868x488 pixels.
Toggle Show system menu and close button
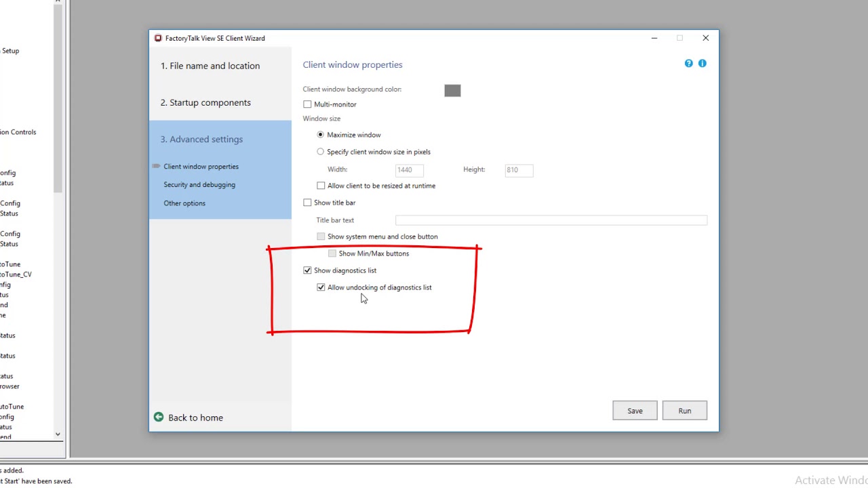321,237
